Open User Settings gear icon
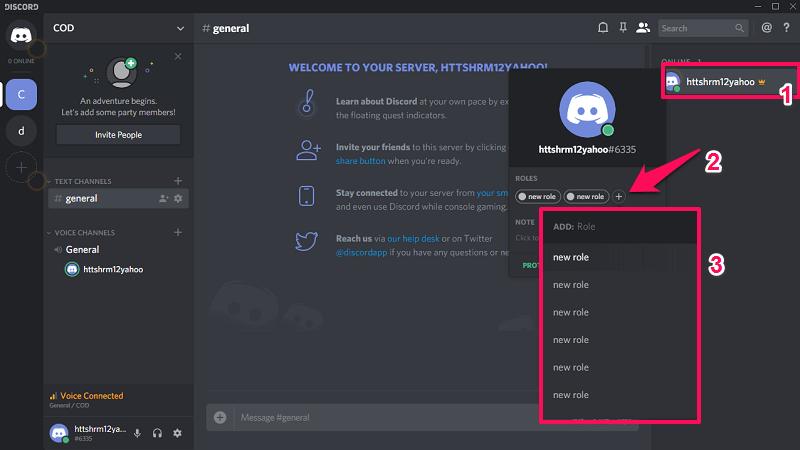This screenshot has width=800, height=450. click(x=177, y=433)
